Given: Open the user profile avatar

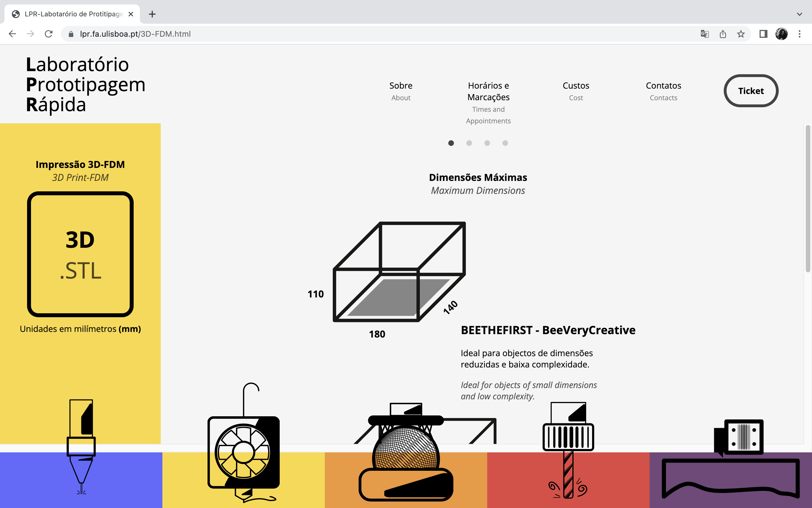Looking at the screenshot, I should click(x=782, y=34).
